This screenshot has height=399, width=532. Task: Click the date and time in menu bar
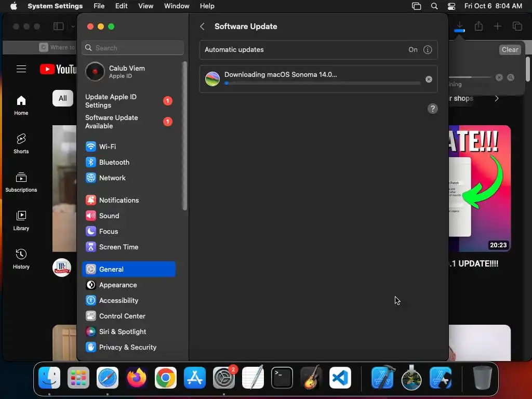pyautogui.click(x=493, y=6)
